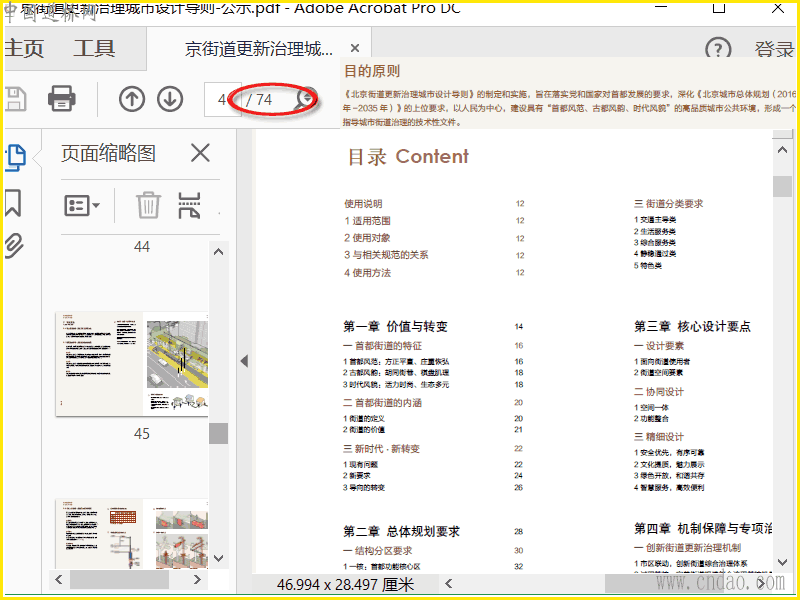Open the thumbnail options dropdown menu
Screen dimensions: 800x600
(82, 206)
